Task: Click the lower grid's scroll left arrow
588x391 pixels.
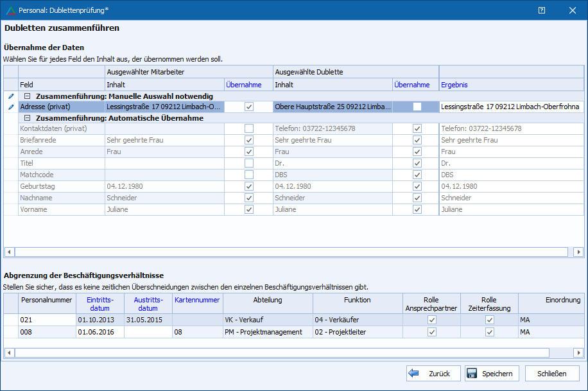Action: click(9, 352)
